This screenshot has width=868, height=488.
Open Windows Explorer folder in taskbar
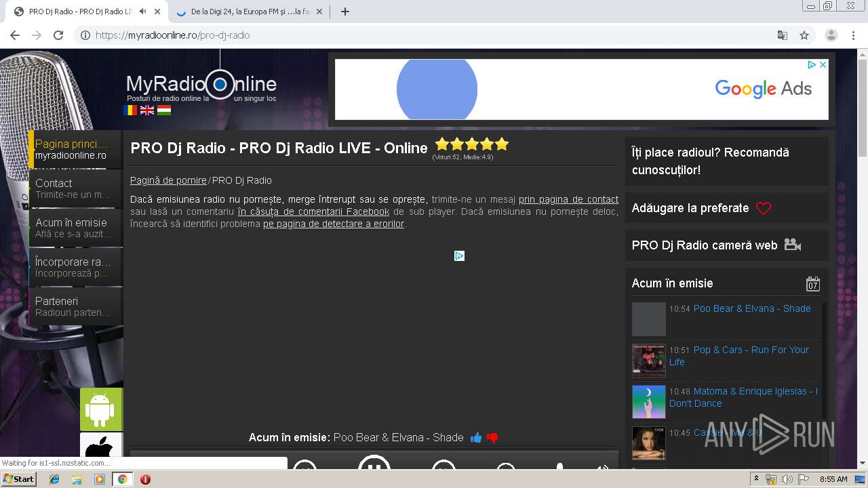77,479
